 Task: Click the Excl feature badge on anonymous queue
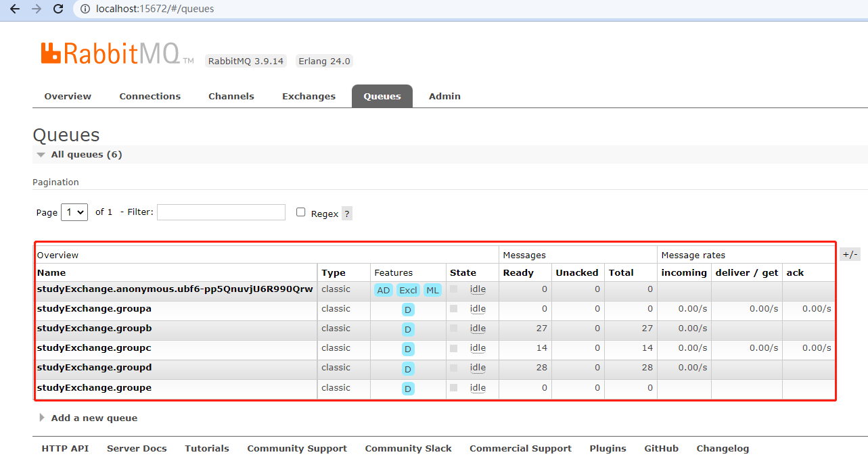click(408, 291)
